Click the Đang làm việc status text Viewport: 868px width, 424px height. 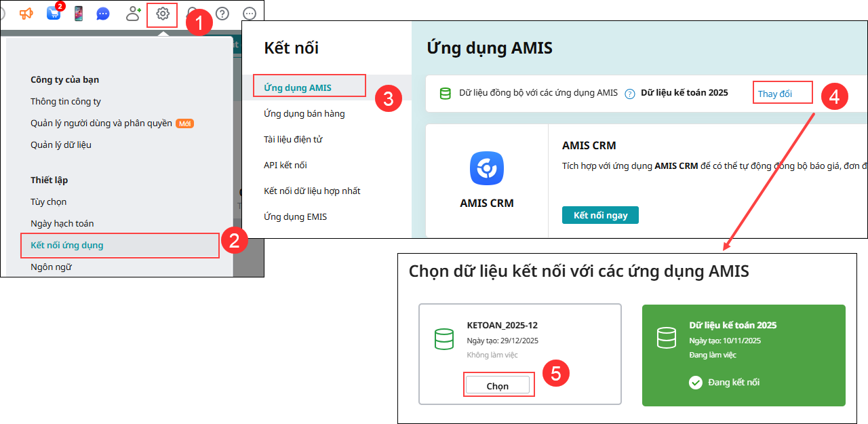point(713,355)
